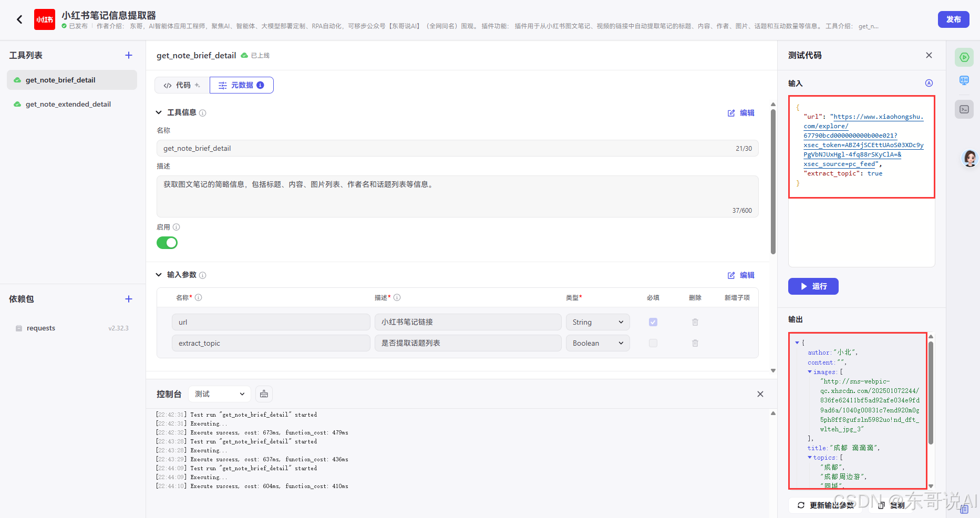Viewport: 980px width, 518px height.
Task: Click the 小红书笔记信息提取器 title
Action: pyautogui.click(x=109, y=15)
